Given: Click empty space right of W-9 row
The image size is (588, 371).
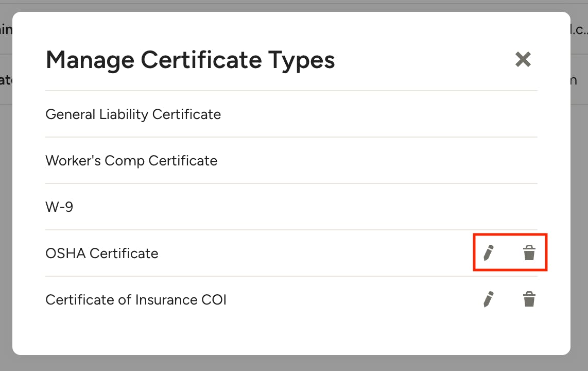Looking at the screenshot, I should (309, 207).
